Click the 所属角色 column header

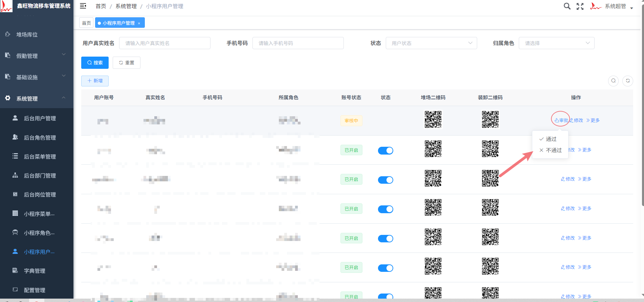point(288,98)
